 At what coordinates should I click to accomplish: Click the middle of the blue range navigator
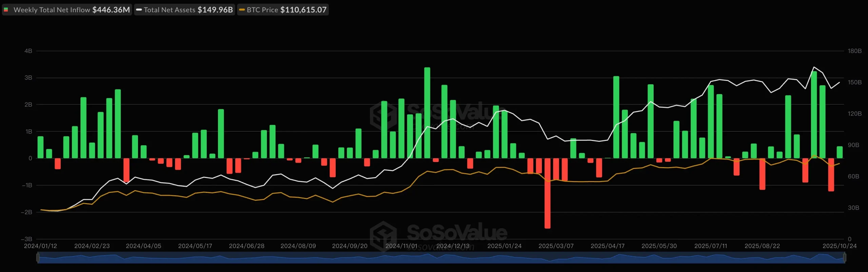point(441,258)
